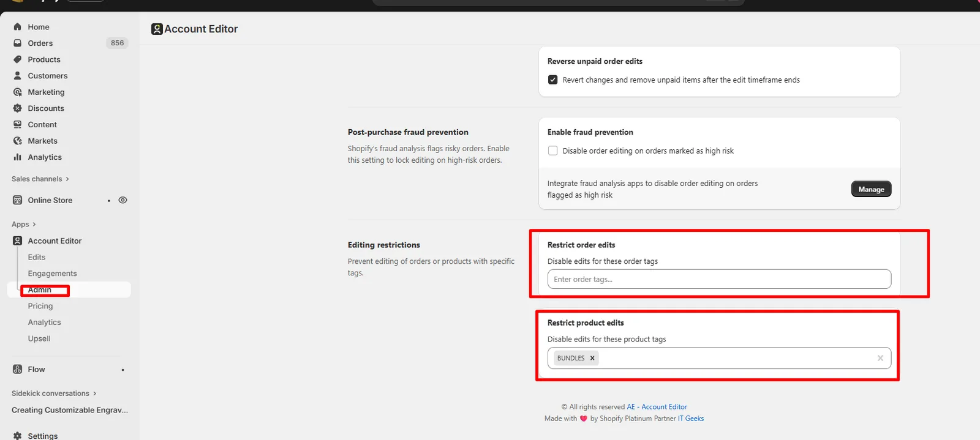Click the Products tag icon
Viewport: 980px width, 440px height.
[x=17, y=59]
